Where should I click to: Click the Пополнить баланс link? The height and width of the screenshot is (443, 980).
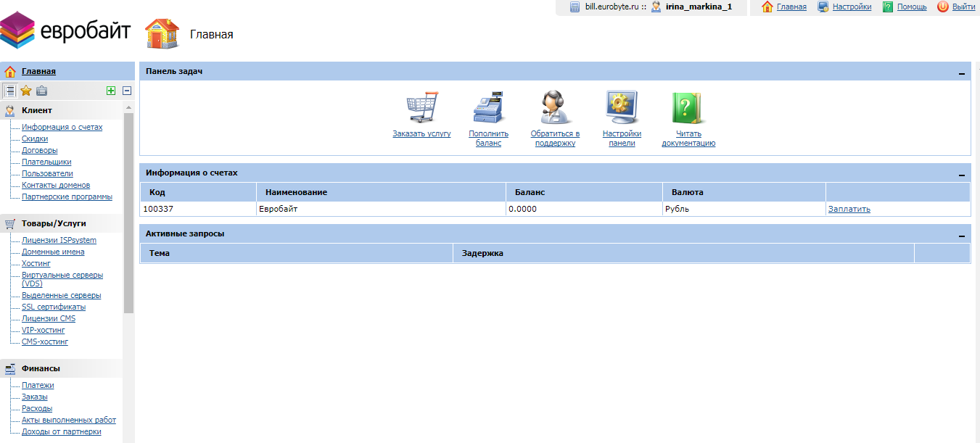pyautogui.click(x=488, y=138)
